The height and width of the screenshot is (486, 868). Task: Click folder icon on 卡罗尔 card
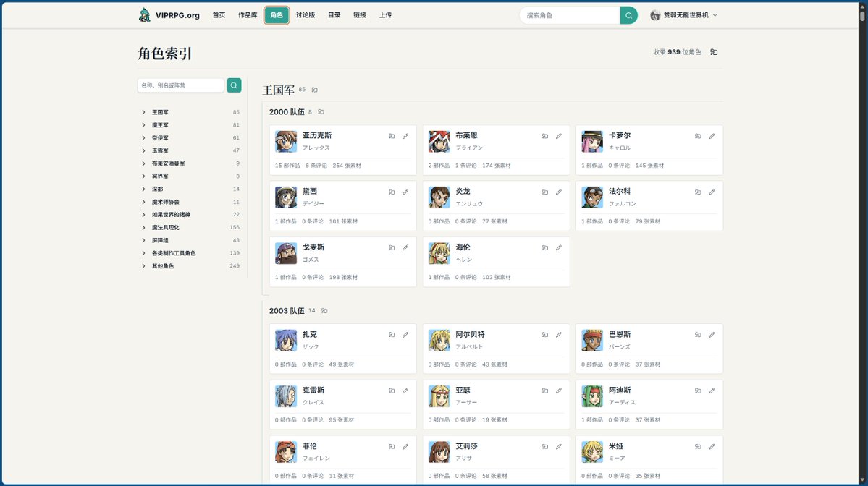click(x=698, y=136)
